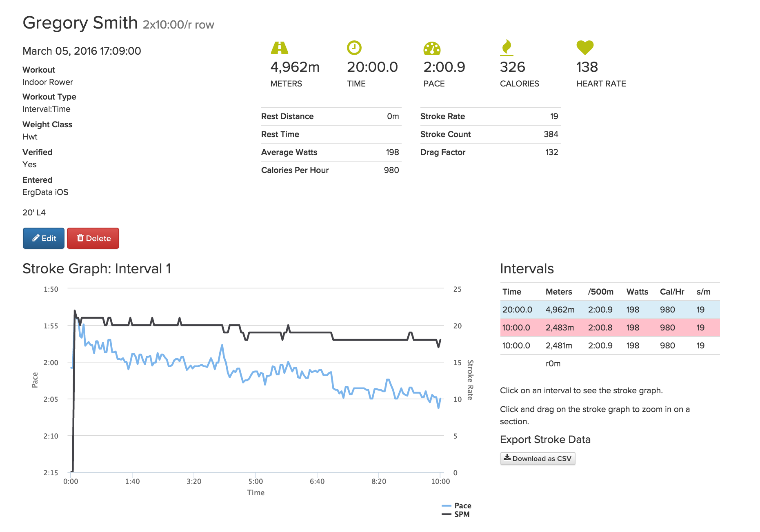The height and width of the screenshot is (532, 760).
Task: Click the download icon on CSV button
Action: [x=507, y=458]
